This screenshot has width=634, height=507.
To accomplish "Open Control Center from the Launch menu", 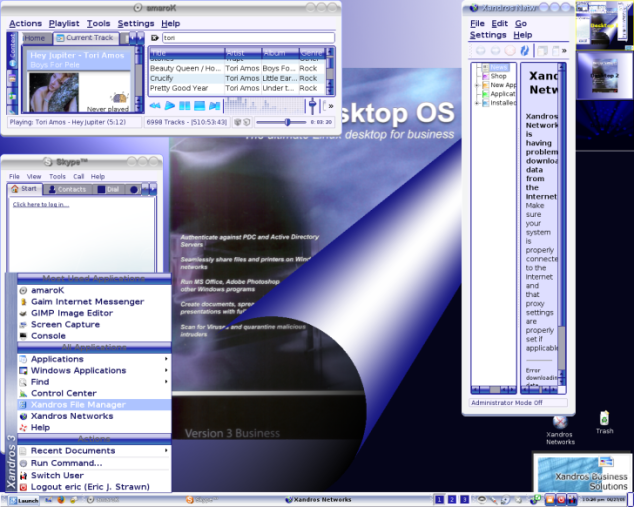I will coord(94,393).
